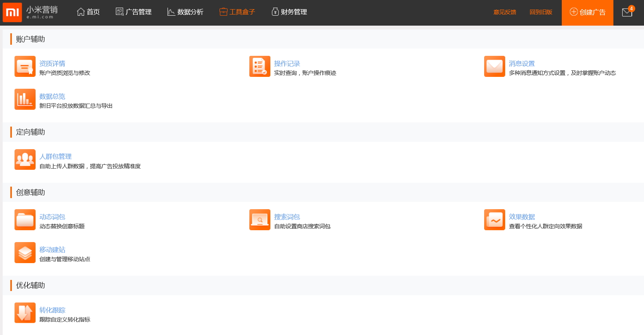Click the 动态词包 folder icon

pos(25,220)
